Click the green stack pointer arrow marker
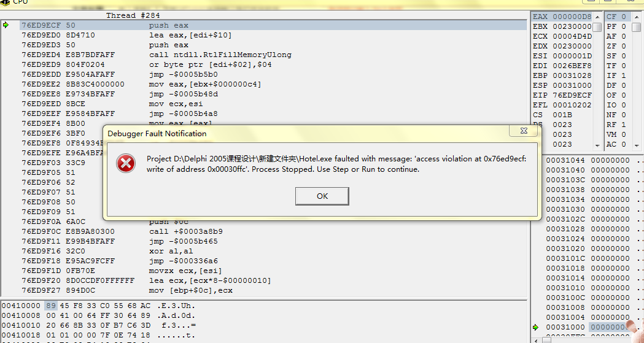Viewport: 644px width, 343px height. (x=535, y=327)
